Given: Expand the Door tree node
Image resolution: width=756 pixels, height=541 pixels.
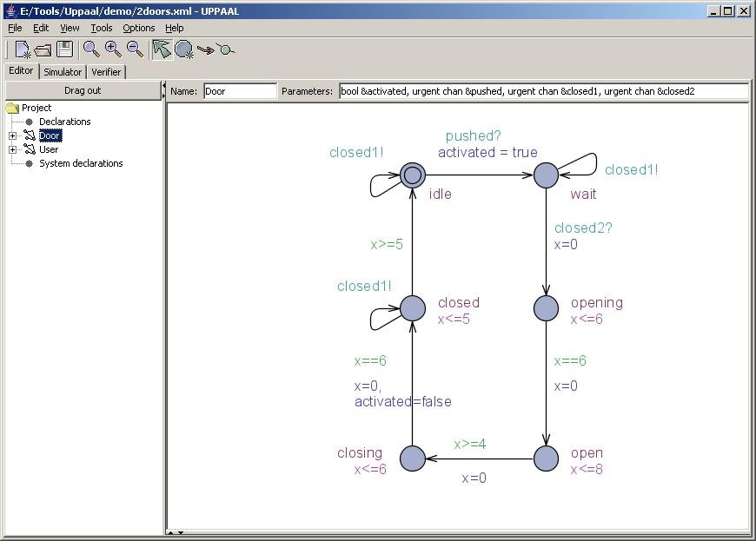Looking at the screenshot, I should tap(12, 135).
